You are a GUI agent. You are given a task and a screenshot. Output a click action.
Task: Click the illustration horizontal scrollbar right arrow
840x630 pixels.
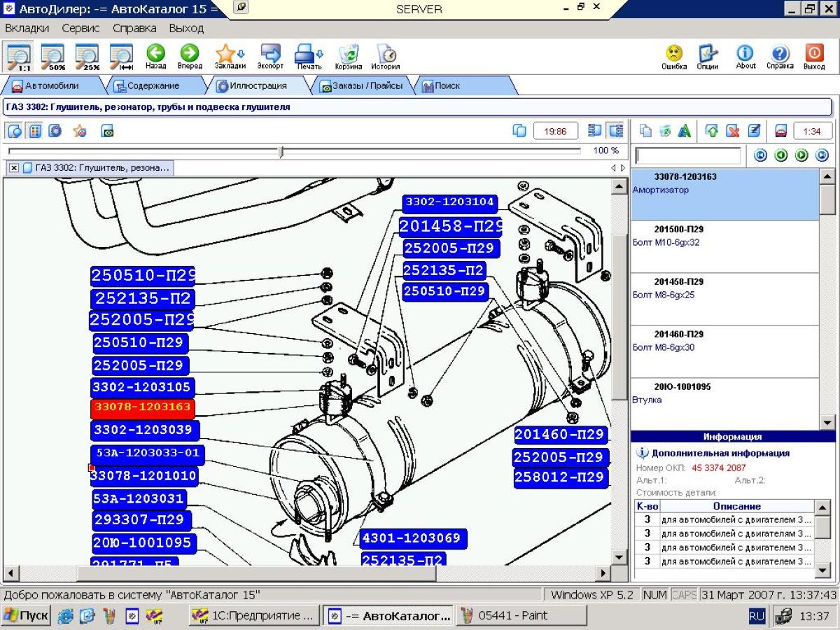coord(603,573)
